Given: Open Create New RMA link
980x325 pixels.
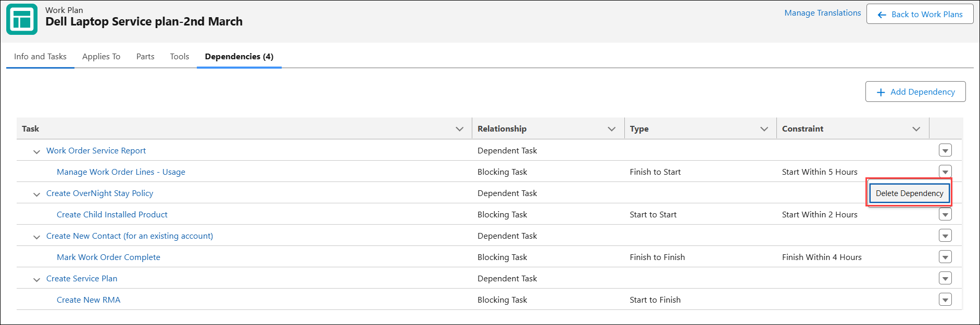Looking at the screenshot, I should 89,300.
